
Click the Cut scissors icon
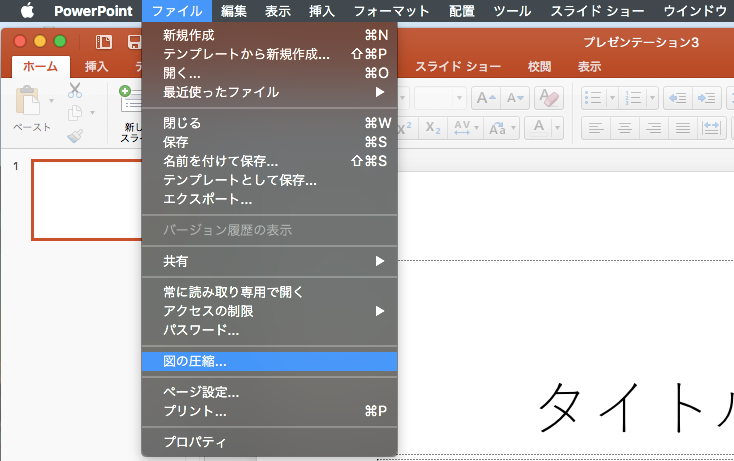coord(75,90)
